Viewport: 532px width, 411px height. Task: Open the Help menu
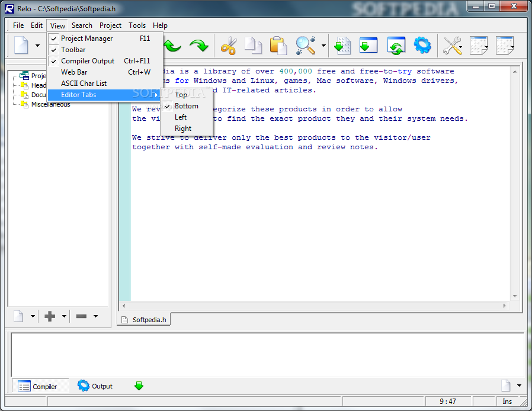point(160,25)
